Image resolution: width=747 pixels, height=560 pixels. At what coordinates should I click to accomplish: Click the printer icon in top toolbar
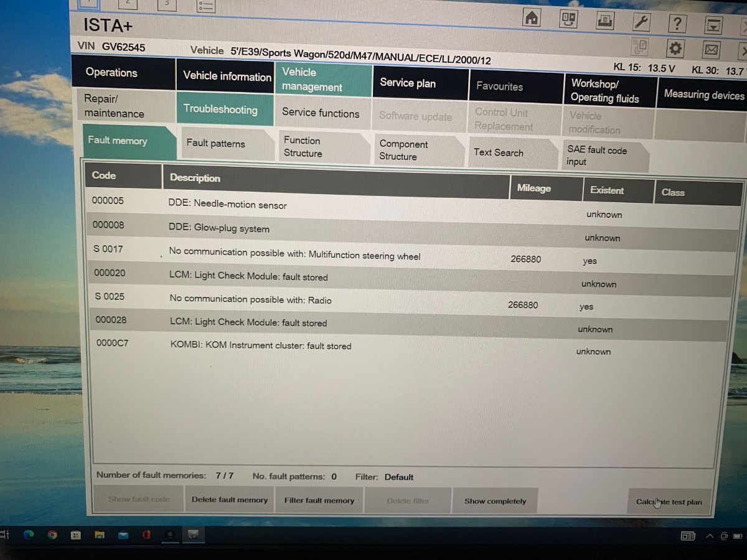(x=604, y=21)
